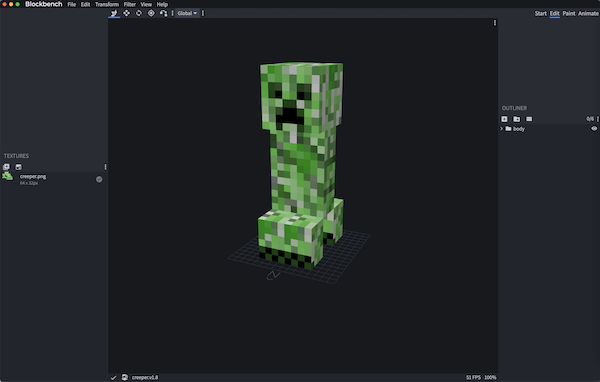This screenshot has width=600, height=382.
Task: Toggle more options in the Outliner toolbar
Action: [x=529, y=119]
